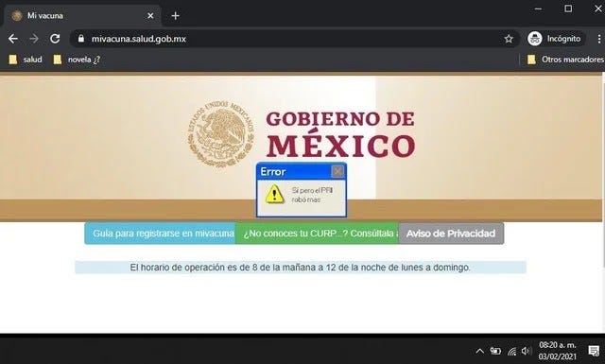
Task: Open a new tab with plus button
Action: (176, 16)
